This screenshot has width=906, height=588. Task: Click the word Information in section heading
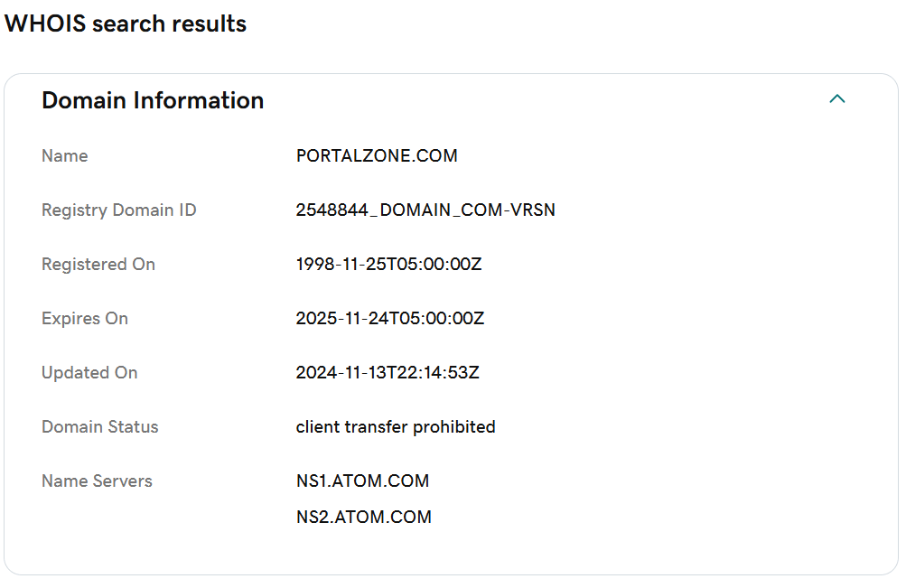(199, 100)
